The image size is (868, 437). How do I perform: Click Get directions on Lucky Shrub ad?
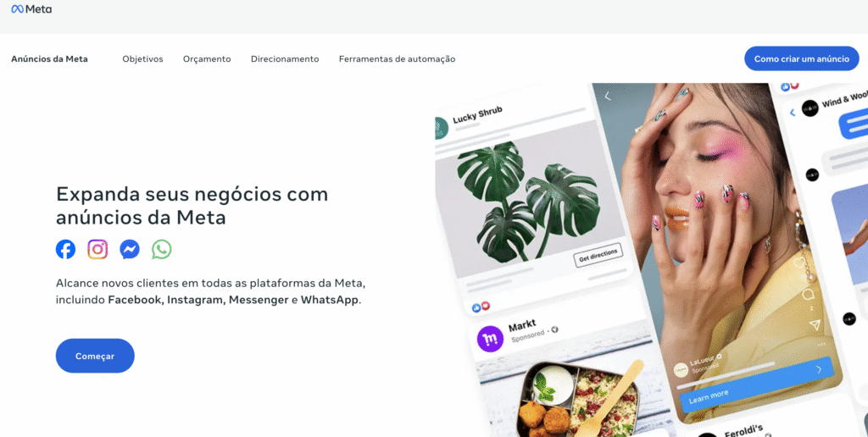(598, 255)
